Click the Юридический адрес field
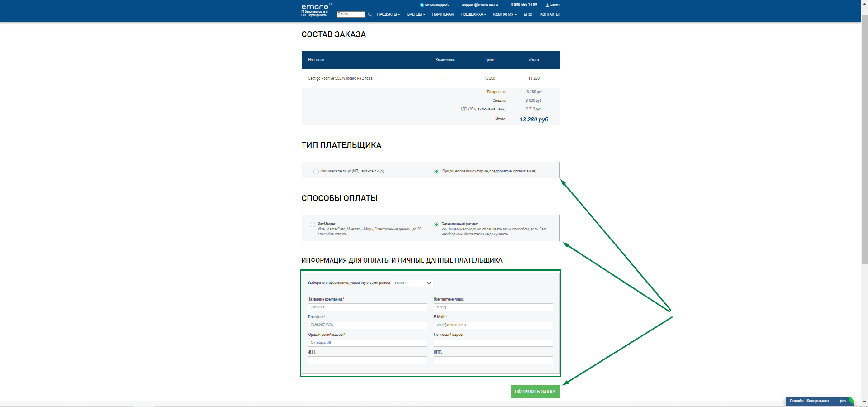Image resolution: width=868 pixels, height=407 pixels. click(367, 343)
